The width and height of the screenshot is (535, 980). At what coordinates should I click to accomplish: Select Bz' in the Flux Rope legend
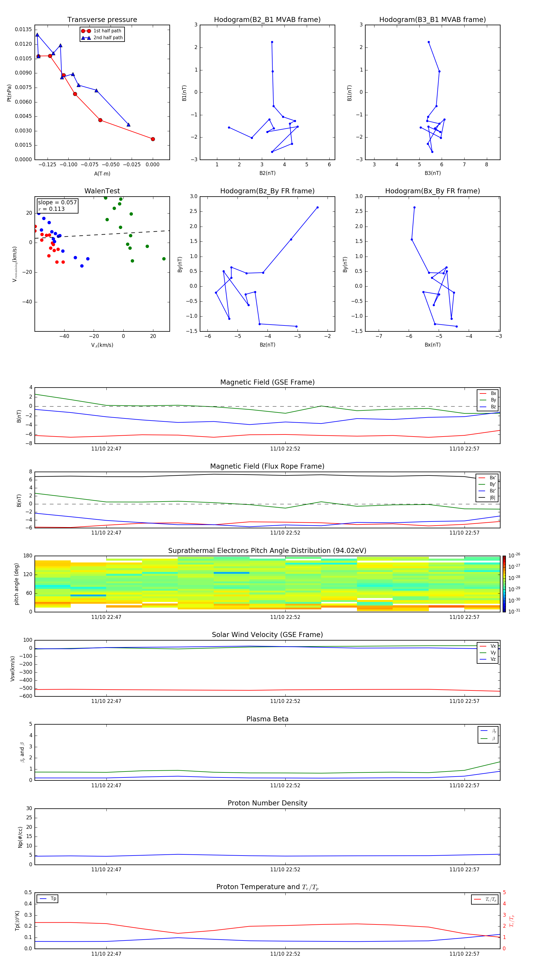487,491
